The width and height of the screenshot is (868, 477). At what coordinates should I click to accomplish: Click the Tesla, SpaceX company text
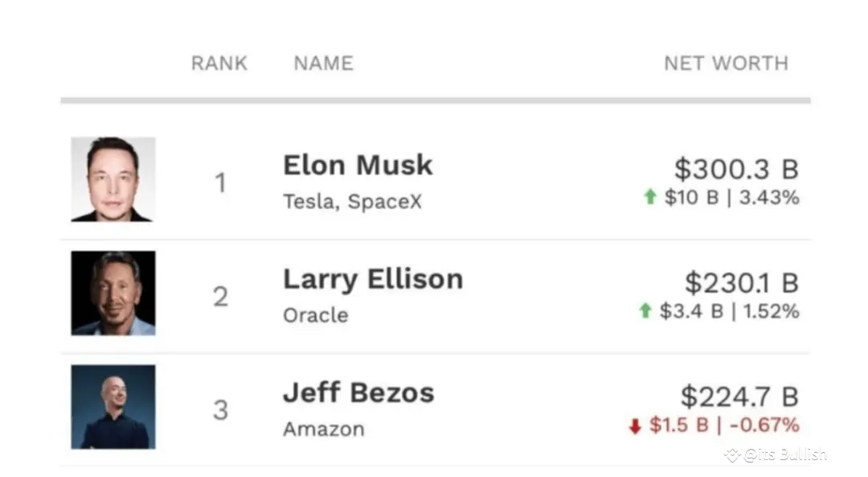(x=352, y=201)
